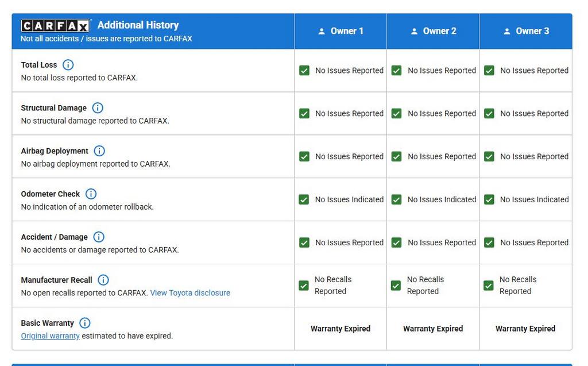Open the Structural Damage info tooltip icon
This screenshot has height=366, width=588.
[x=98, y=108]
